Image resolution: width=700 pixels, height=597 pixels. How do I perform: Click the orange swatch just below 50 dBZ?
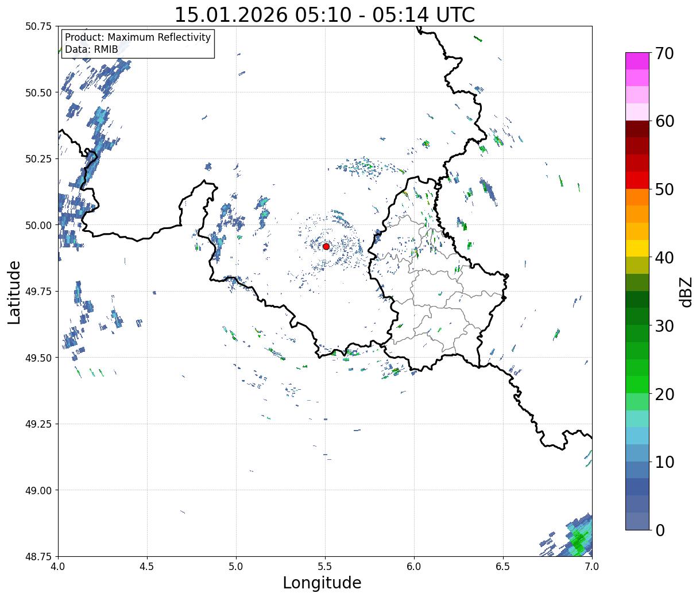637,197
